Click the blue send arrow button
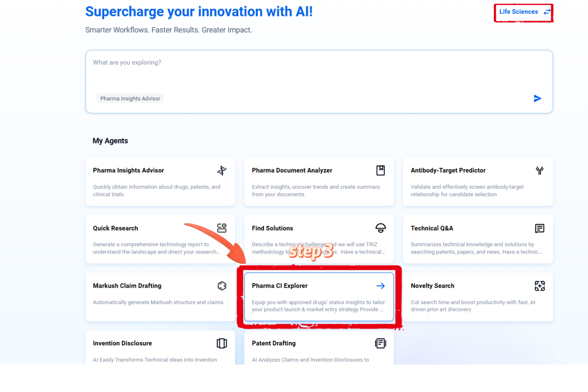Screen dimensions: 588x392 (537, 98)
